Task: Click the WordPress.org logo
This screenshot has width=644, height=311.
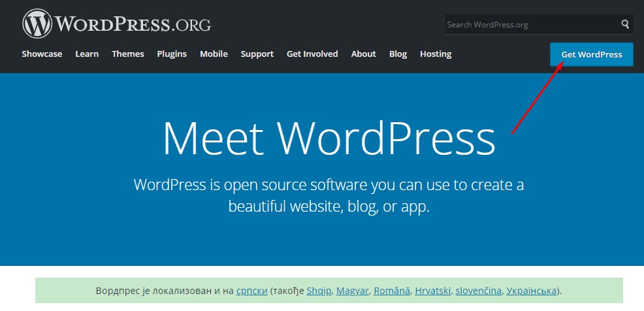Action: point(117,24)
